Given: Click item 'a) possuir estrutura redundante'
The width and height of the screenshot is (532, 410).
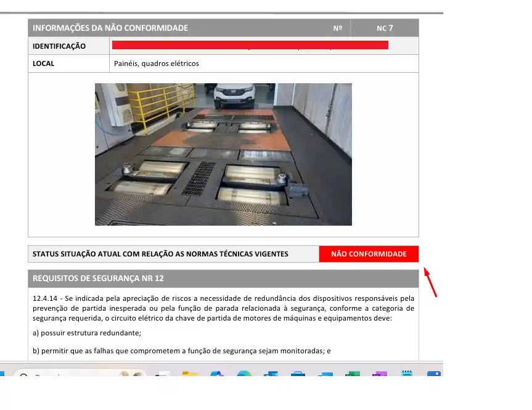Looking at the screenshot, I should (87, 333).
